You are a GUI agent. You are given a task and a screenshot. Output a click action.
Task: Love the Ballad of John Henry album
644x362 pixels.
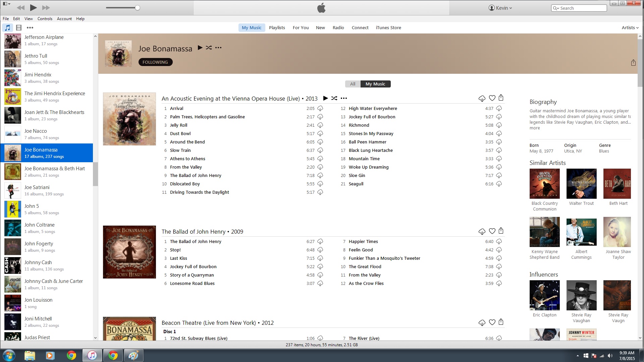click(492, 231)
